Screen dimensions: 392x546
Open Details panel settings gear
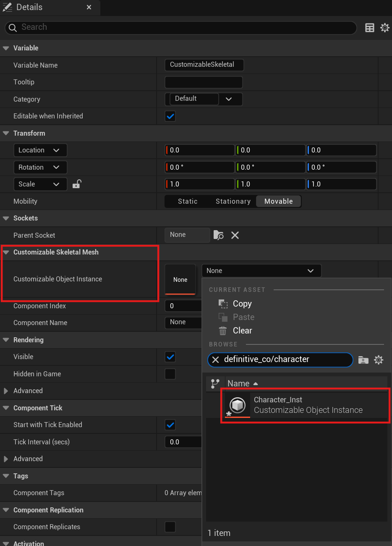[x=384, y=28]
